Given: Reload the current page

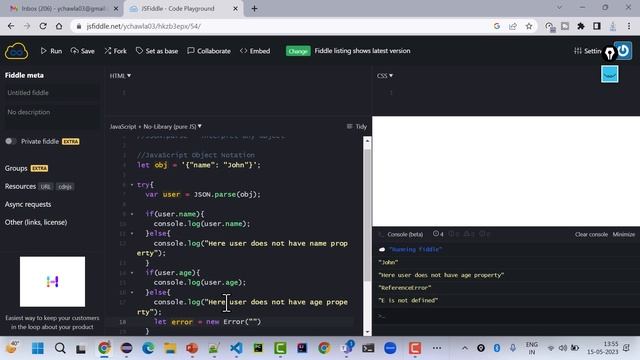Looking at the screenshot, I should pos(43,26).
